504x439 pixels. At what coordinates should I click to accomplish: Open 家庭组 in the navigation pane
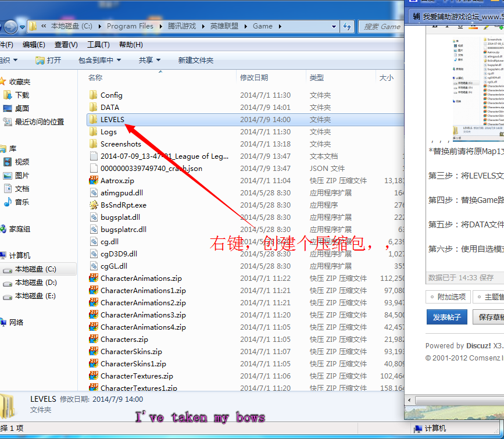20,229
